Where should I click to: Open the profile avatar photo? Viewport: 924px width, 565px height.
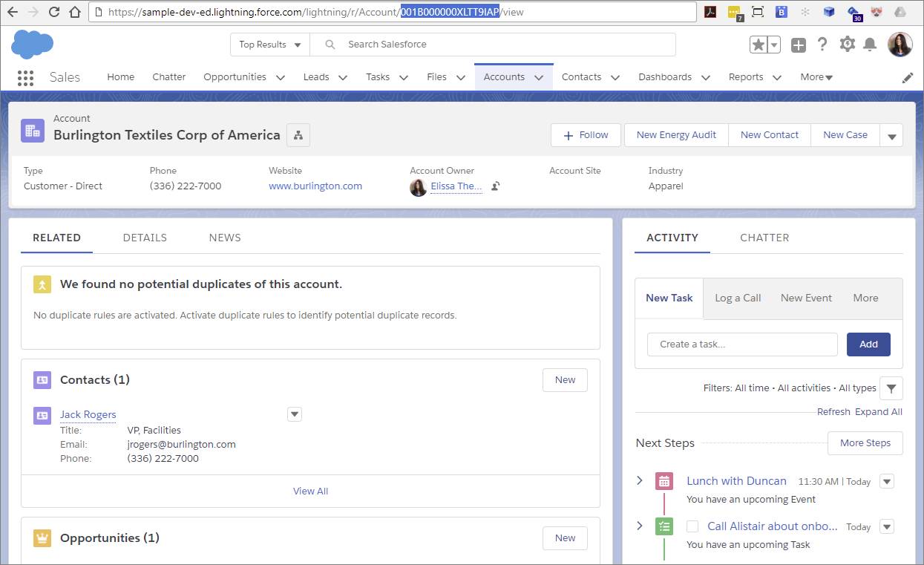coord(900,45)
